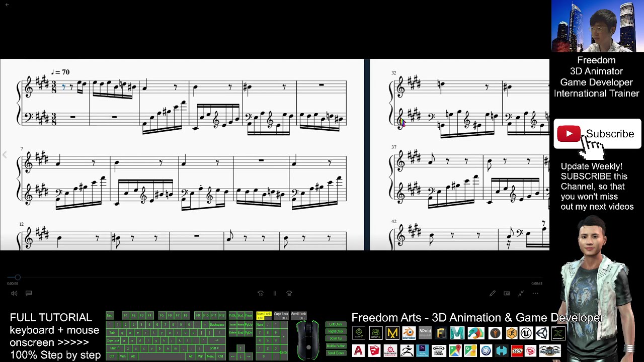Click the Caps Lock OFF indicator

pos(281,315)
